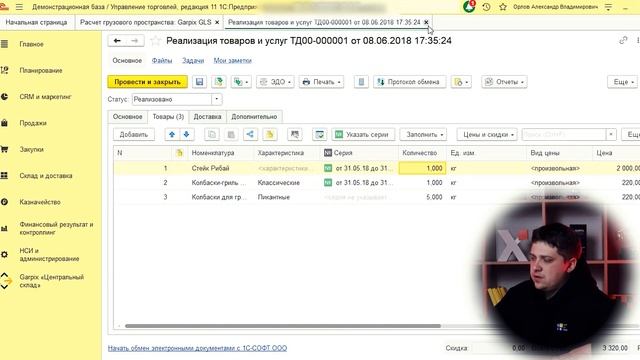This screenshot has height=360, width=640.
Task: Open the ЭДО dropdown menu
Action: click(x=275, y=82)
